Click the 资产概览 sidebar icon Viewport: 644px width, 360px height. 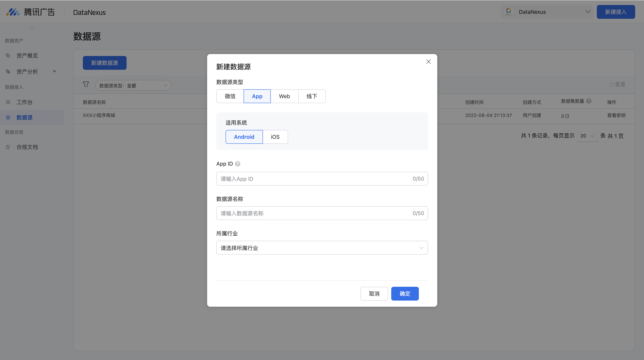point(8,55)
